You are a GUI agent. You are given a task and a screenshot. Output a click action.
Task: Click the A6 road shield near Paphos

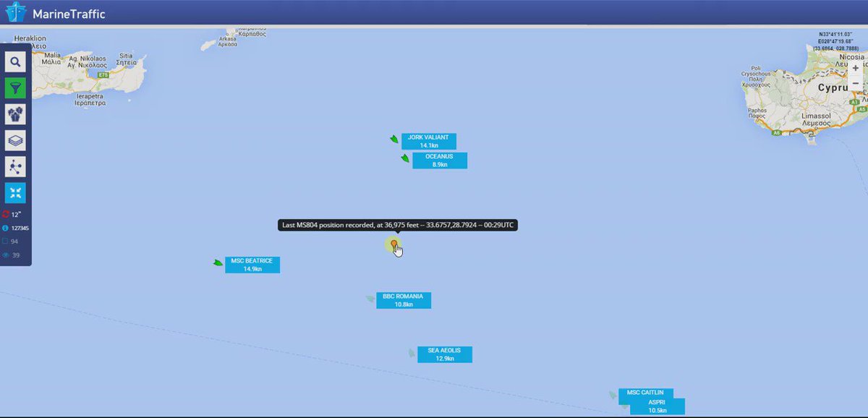(777, 133)
